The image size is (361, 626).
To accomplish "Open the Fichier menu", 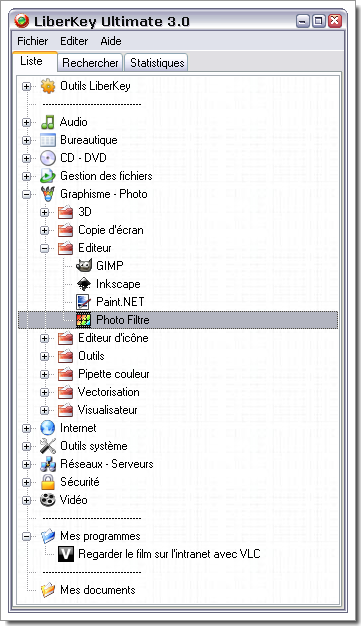I will coord(32,41).
